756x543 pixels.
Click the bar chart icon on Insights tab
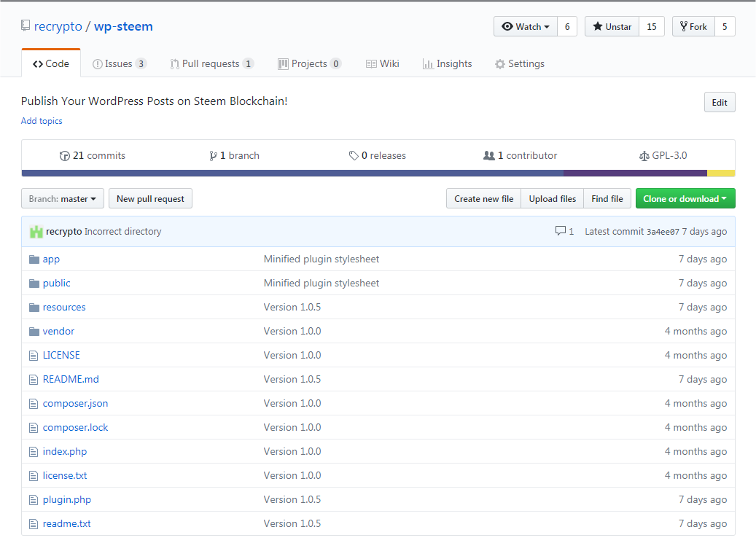428,64
